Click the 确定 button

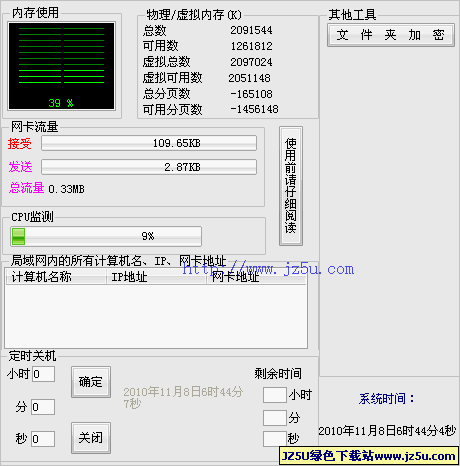(91, 382)
